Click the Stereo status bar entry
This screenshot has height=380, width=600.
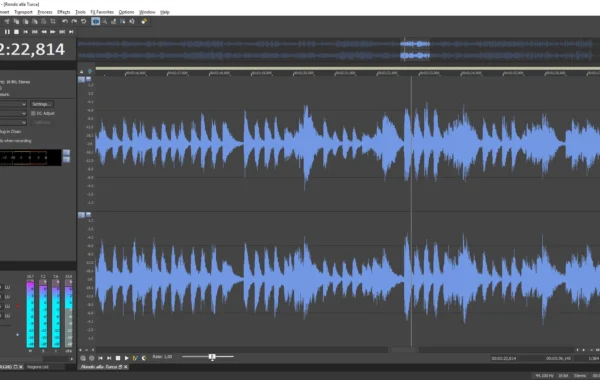click(x=580, y=376)
